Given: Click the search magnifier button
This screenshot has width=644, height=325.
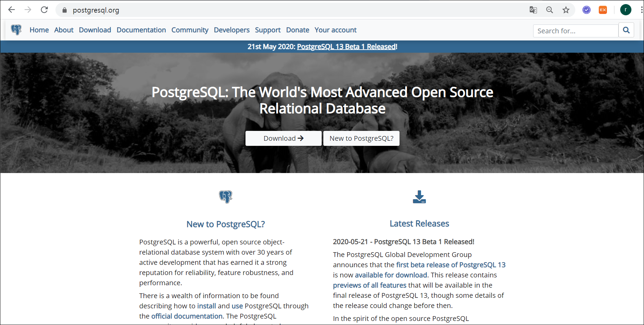Looking at the screenshot, I should click(626, 30).
